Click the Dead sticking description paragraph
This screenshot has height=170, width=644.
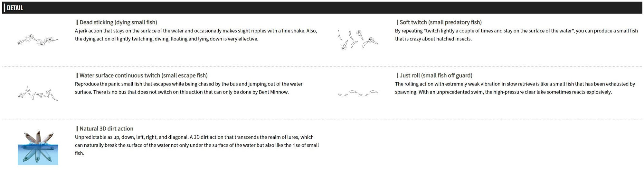(x=196, y=35)
